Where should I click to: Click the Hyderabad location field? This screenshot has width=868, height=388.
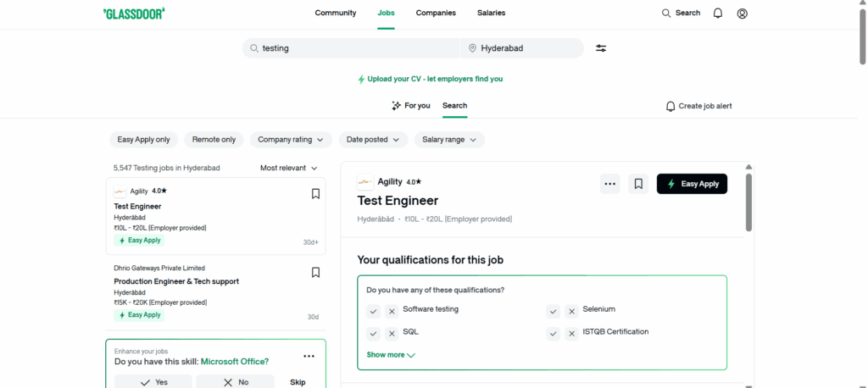(x=522, y=48)
